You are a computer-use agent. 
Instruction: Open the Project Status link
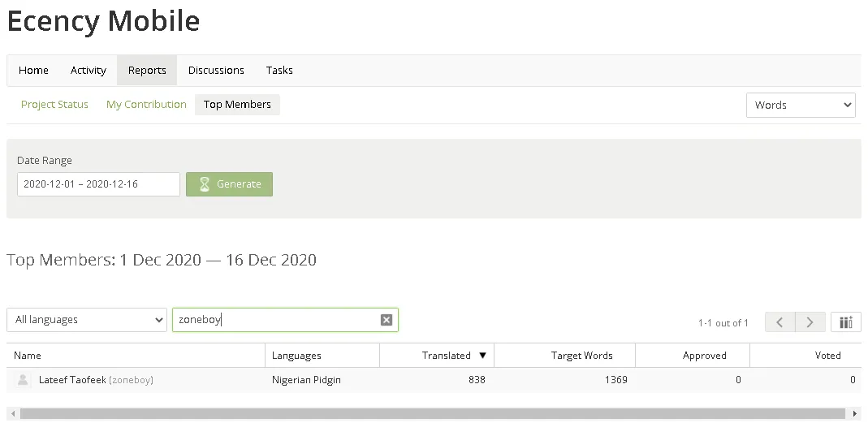54,105
